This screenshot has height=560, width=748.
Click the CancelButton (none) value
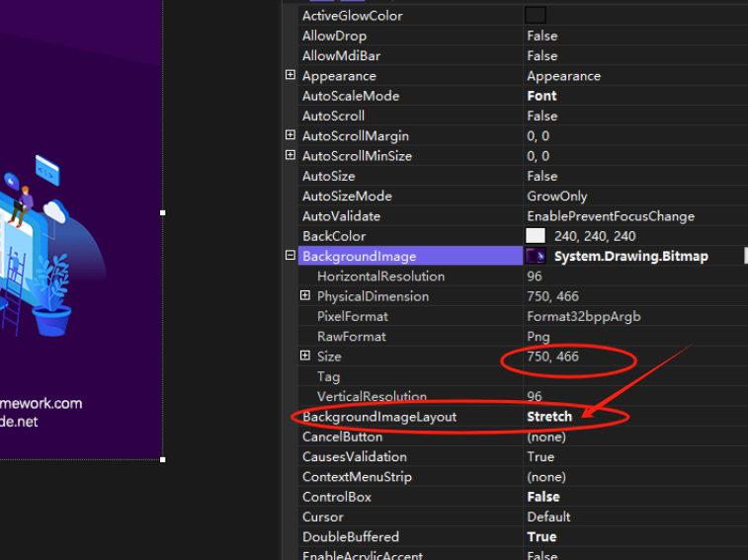tap(546, 437)
